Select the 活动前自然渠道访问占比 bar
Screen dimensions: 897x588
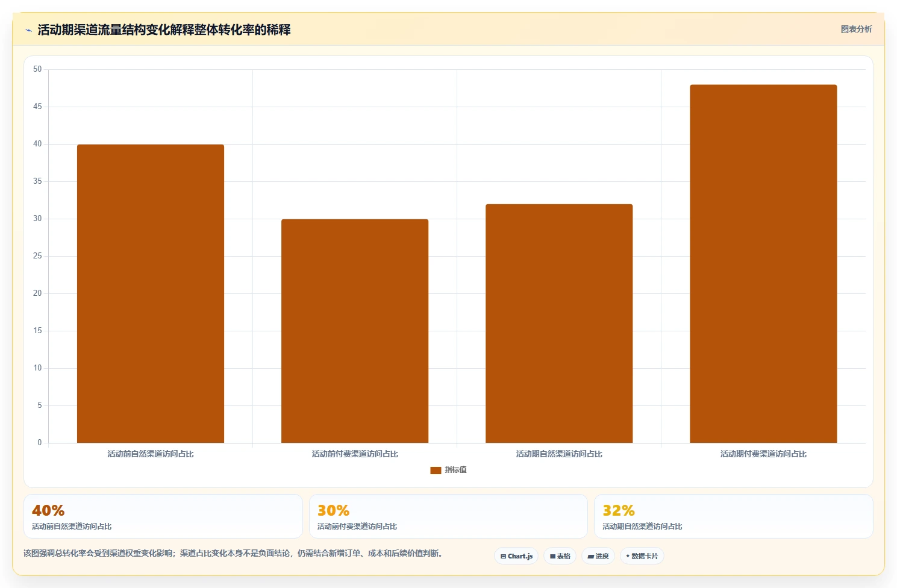click(151, 293)
